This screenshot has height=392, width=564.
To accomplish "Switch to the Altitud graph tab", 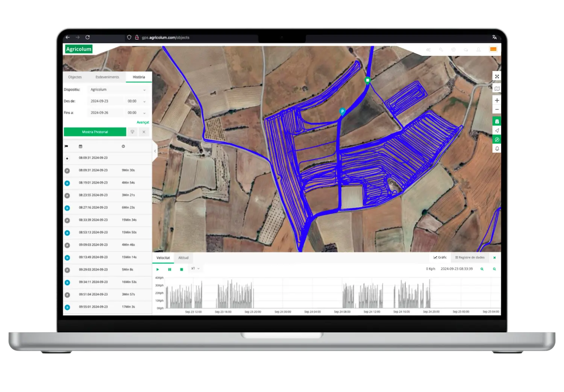I will point(183,258).
